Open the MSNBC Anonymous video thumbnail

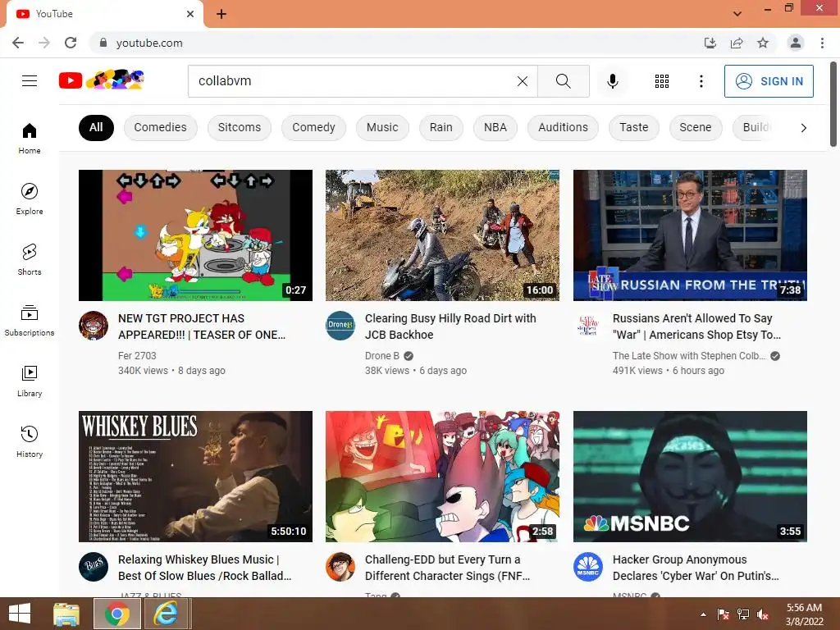690,477
